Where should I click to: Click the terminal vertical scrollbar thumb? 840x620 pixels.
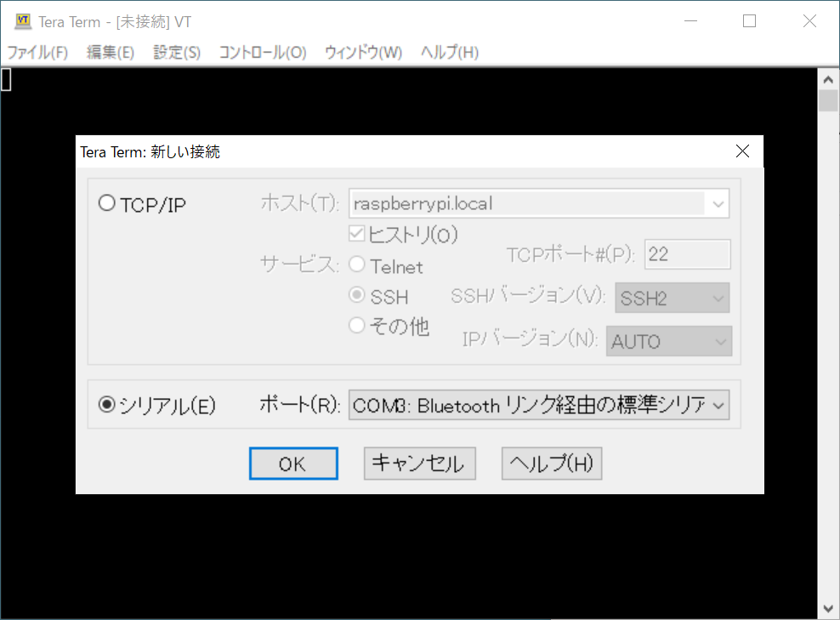click(x=828, y=100)
